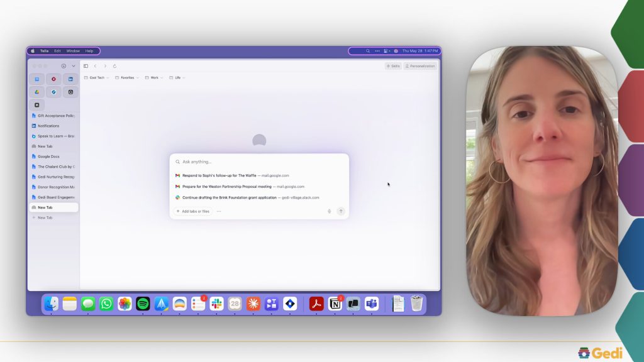
Task: Add a new tab from sidebar bottom
Action: coord(54,217)
